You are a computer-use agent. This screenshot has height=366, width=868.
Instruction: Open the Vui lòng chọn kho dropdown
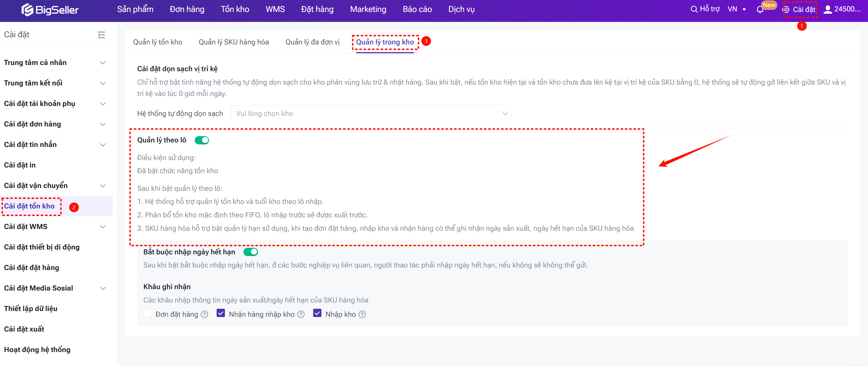pos(371,114)
